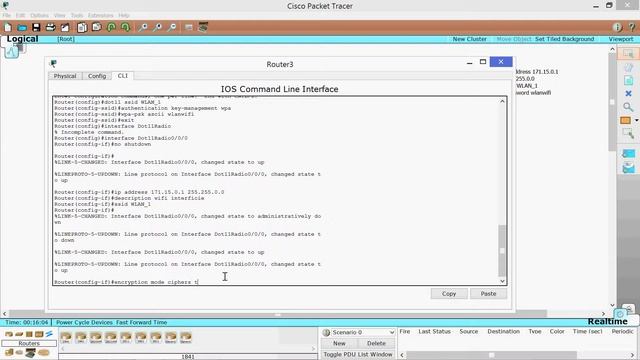Select the Connections lightning bolt category
Screen dimensions: 640x360
pyautogui.click(x=49, y=334)
